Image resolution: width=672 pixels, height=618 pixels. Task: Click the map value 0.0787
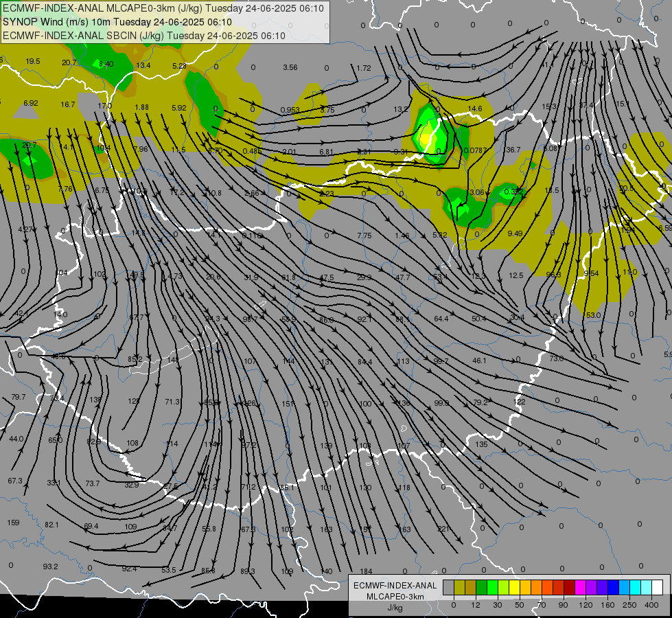click(475, 150)
